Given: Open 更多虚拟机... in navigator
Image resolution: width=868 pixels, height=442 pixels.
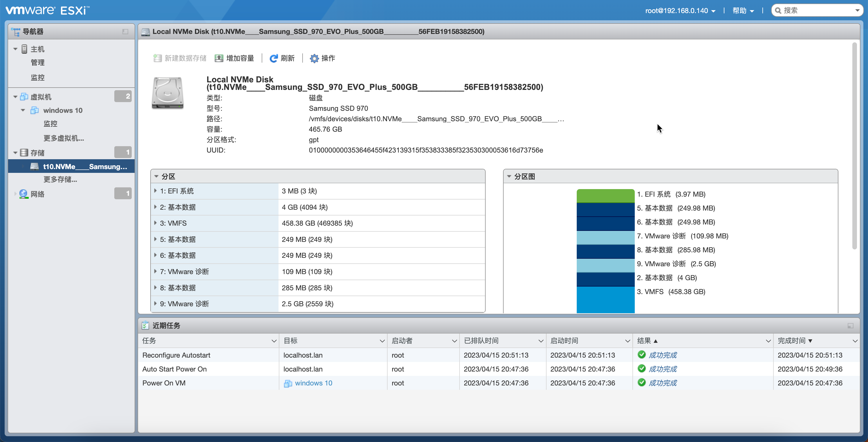Looking at the screenshot, I should click(x=64, y=138).
